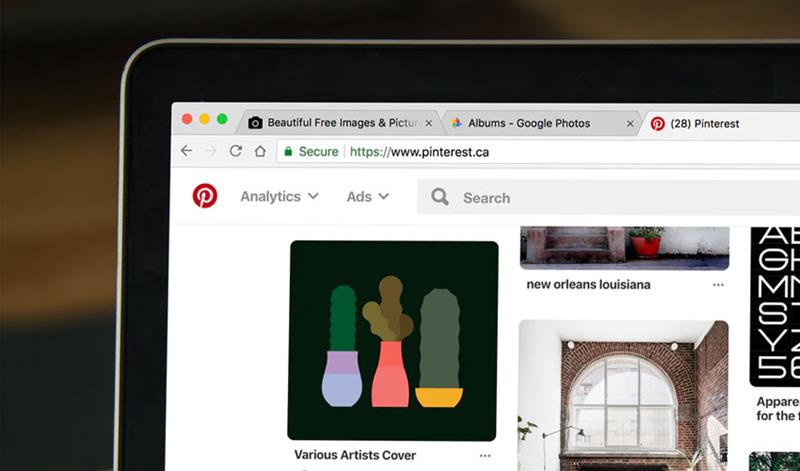Image resolution: width=800 pixels, height=471 pixels.
Task: Click the Pinterest logo icon
Action: coord(205,196)
